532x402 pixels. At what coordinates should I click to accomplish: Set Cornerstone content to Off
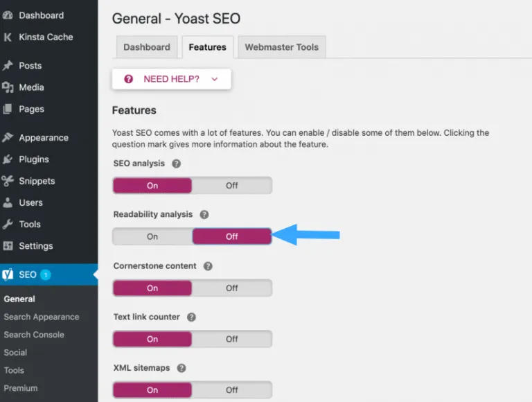tap(231, 288)
